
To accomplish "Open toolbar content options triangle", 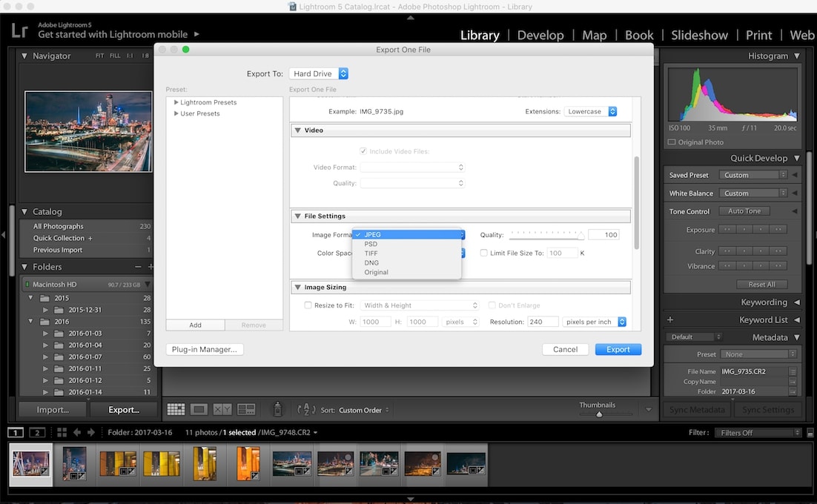I will click(x=649, y=410).
